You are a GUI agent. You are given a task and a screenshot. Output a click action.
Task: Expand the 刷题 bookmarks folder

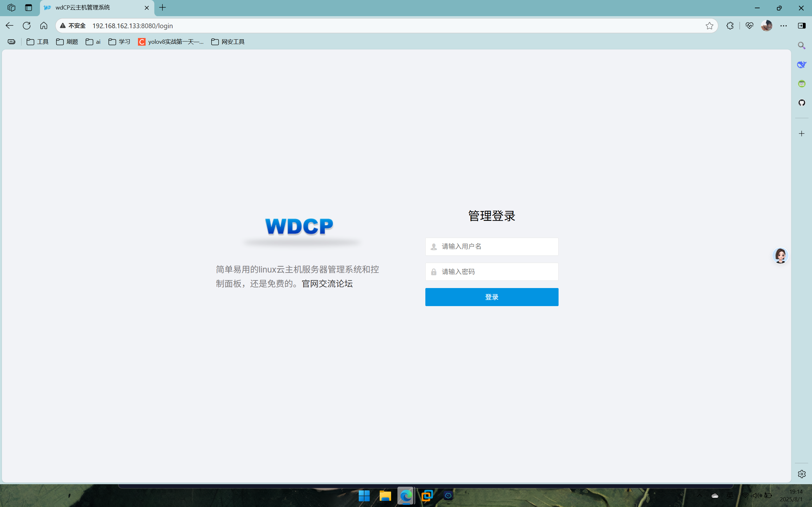72,42
